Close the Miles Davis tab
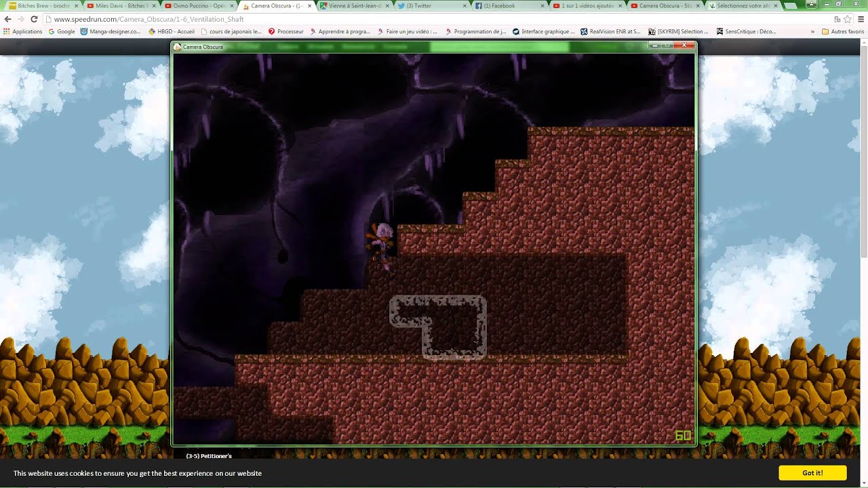The height and width of the screenshot is (488, 868). [153, 5]
